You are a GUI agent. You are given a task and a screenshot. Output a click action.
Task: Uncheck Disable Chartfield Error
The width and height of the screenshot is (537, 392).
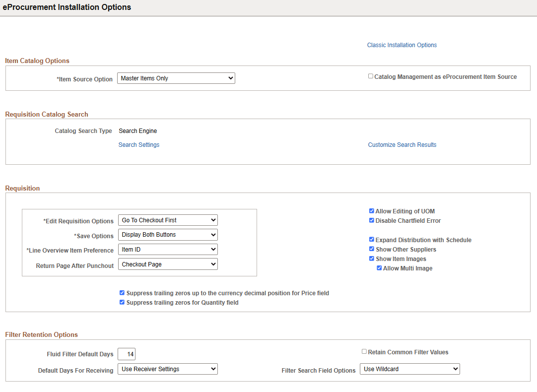point(371,220)
